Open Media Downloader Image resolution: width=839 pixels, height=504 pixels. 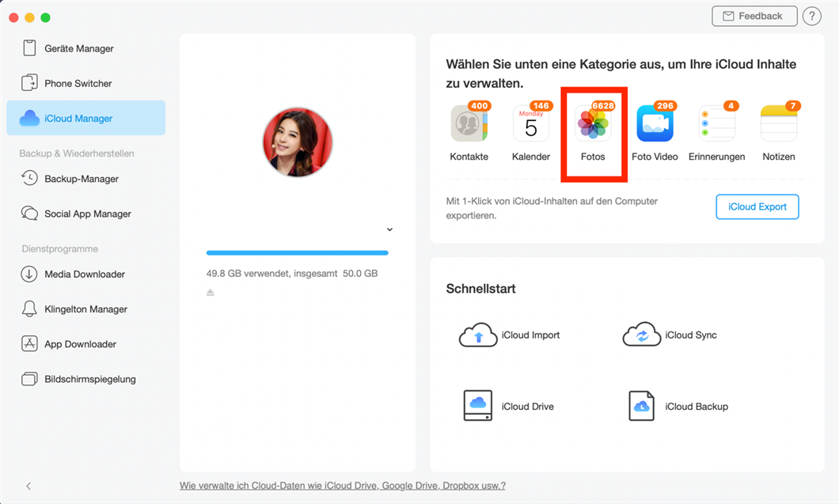pos(85,274)
